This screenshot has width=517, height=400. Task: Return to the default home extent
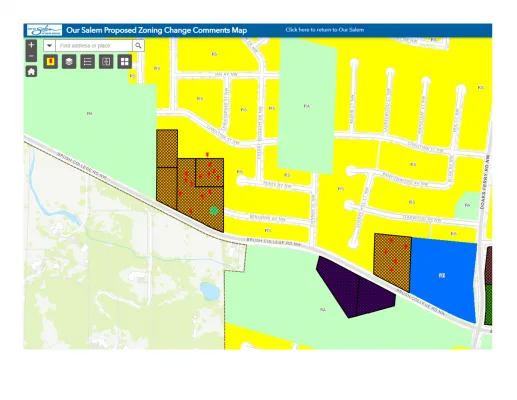tap(31, 71)
